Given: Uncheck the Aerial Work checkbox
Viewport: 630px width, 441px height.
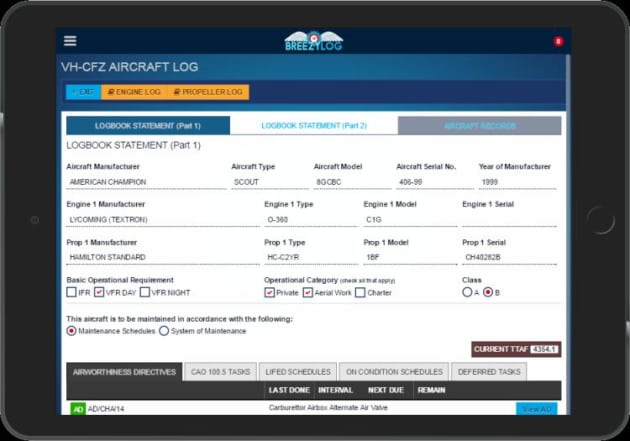Looking at the screenshot, I should pos(308,292).
